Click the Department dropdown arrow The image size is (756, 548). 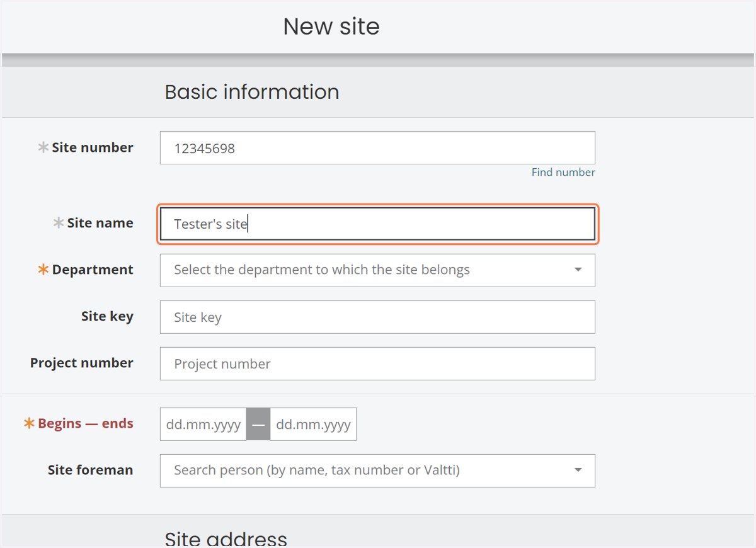(x=578, y=270)
